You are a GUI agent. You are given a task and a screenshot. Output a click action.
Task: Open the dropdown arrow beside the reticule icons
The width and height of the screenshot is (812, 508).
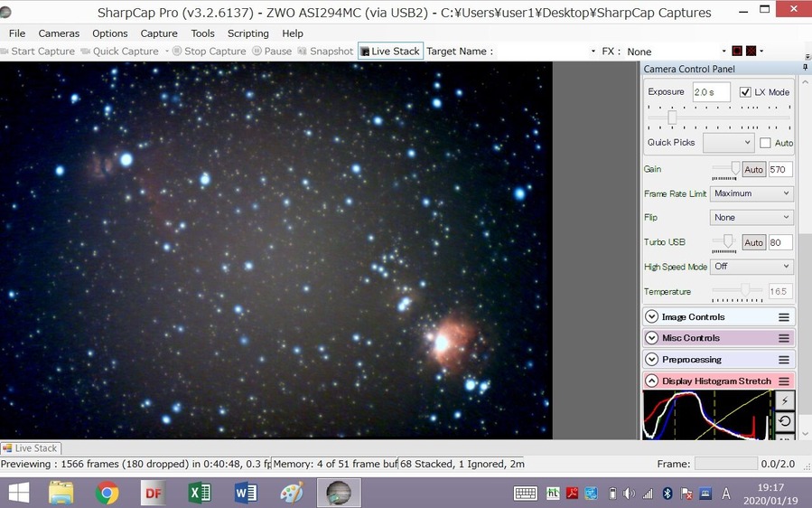pyautogui.click(x=761, y=51)
